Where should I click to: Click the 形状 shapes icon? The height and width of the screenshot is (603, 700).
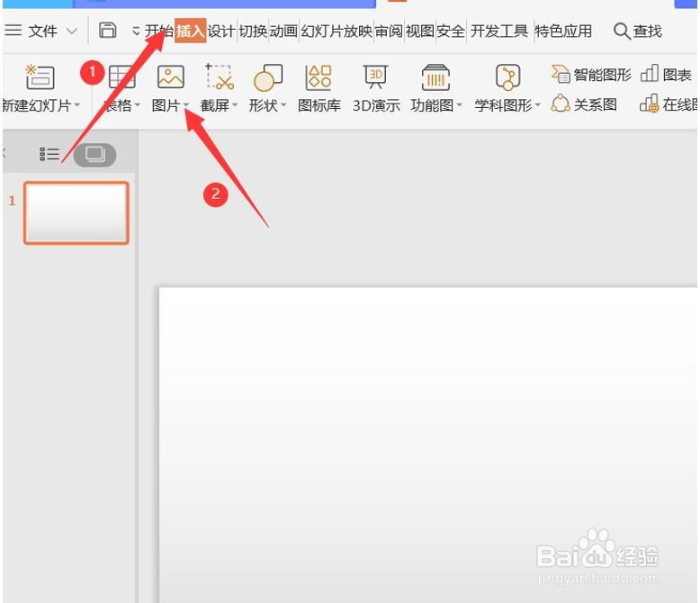click(268, 77)
